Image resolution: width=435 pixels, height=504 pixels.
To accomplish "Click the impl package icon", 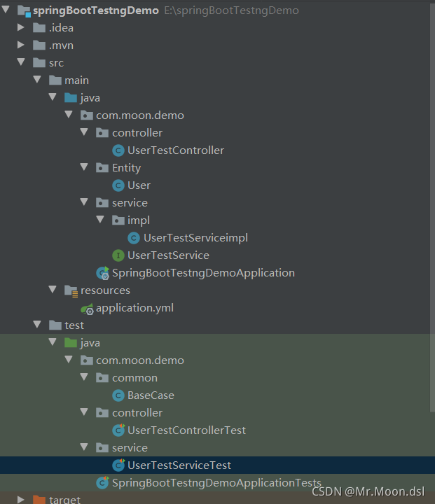I will [118, 220].
